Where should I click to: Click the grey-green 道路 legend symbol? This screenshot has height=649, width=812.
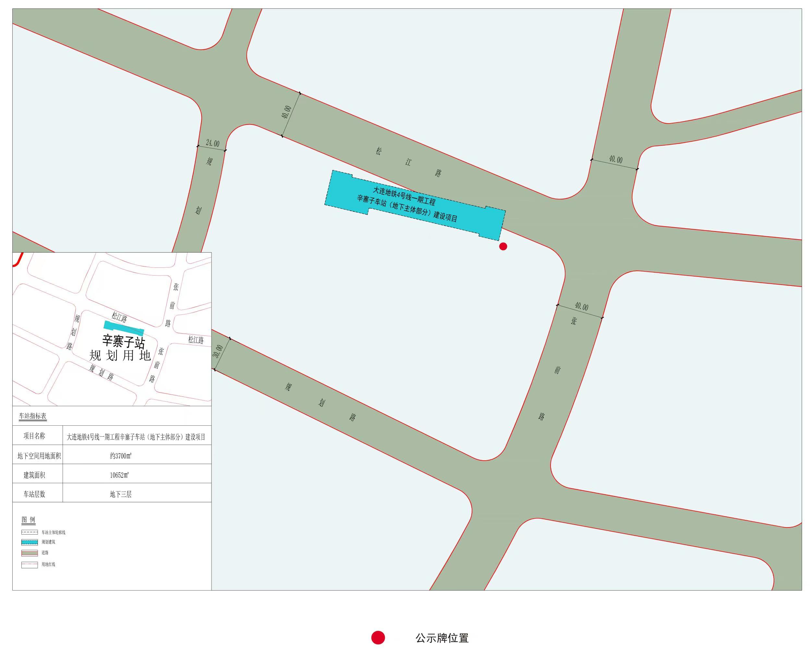[30, 553]
